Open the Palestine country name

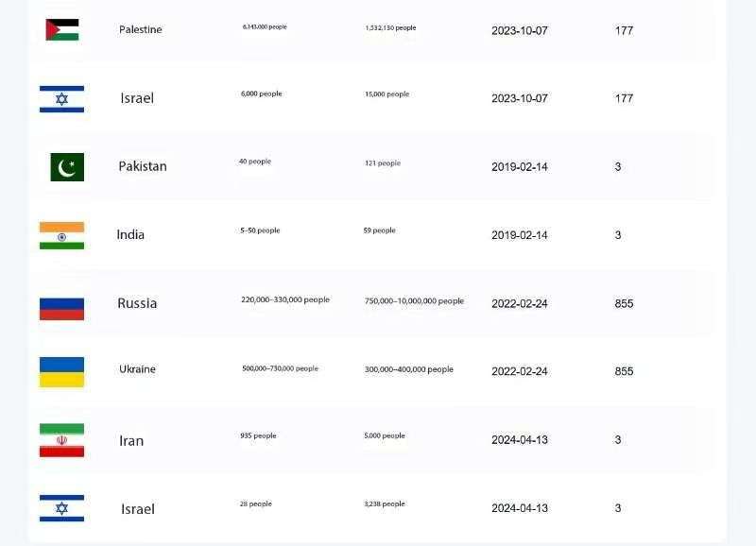point(140,29)
